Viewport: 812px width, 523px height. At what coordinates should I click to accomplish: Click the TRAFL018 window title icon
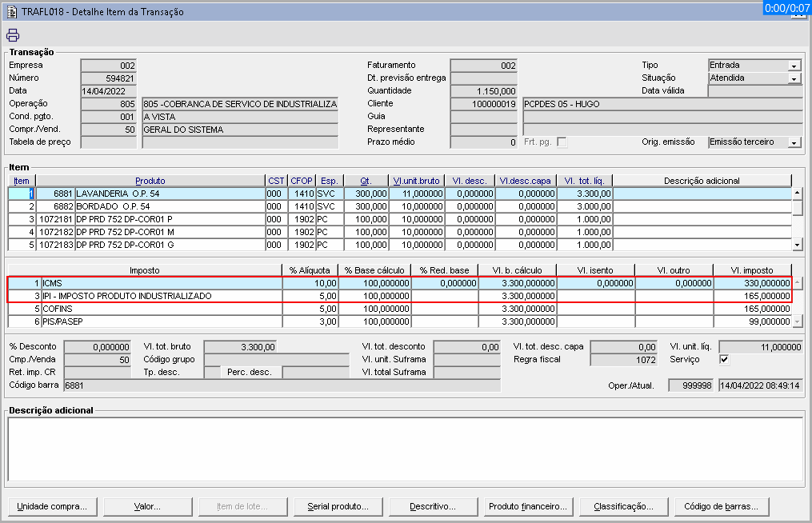tap(11, 11)
